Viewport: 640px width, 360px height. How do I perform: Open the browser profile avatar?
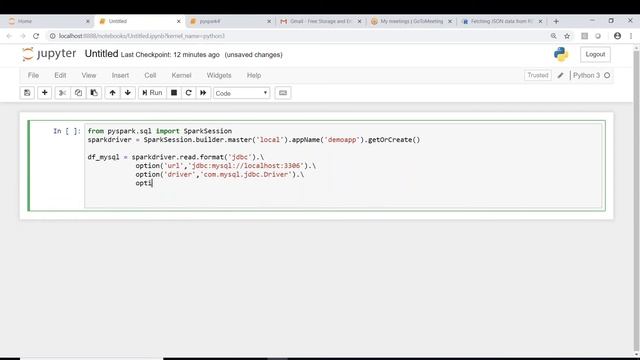point(617,36)
